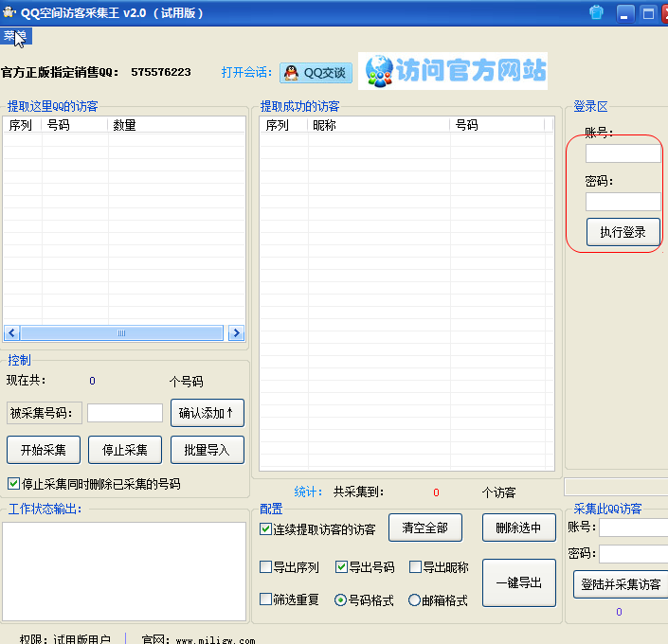Click 确认添加 button
This screenshot has height=644, width=668.
pyautogui.click(x=208, y=413)
